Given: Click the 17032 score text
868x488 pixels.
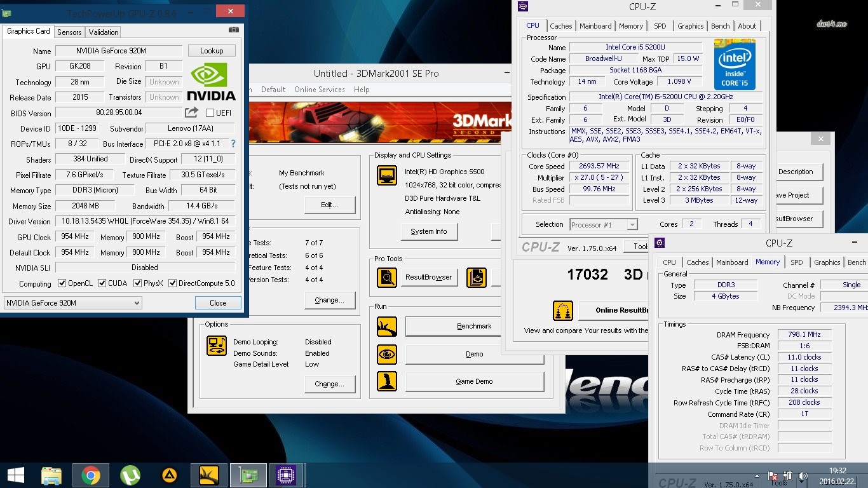Looking at the screenshot, I should (587, 274).
